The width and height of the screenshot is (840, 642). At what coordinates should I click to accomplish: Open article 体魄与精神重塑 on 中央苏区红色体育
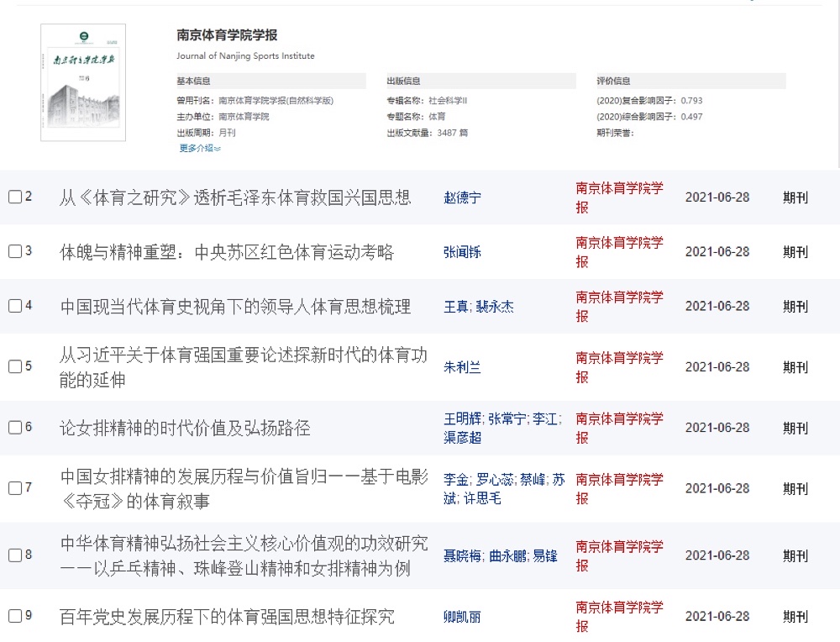pos(227,252)
